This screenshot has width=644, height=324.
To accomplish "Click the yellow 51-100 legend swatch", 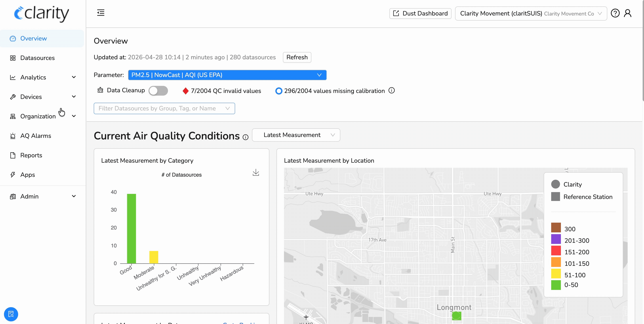I will pyautogui.click(x=556, y=274).
